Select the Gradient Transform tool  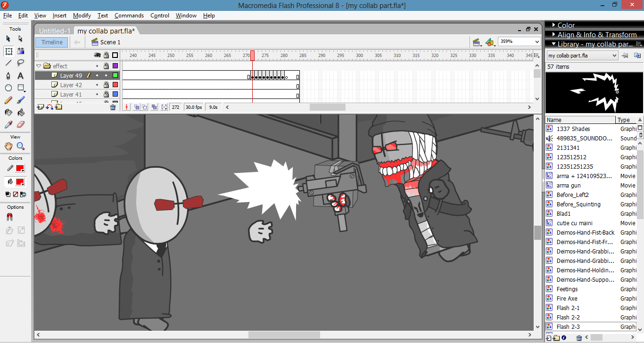[x=21, y=51]
